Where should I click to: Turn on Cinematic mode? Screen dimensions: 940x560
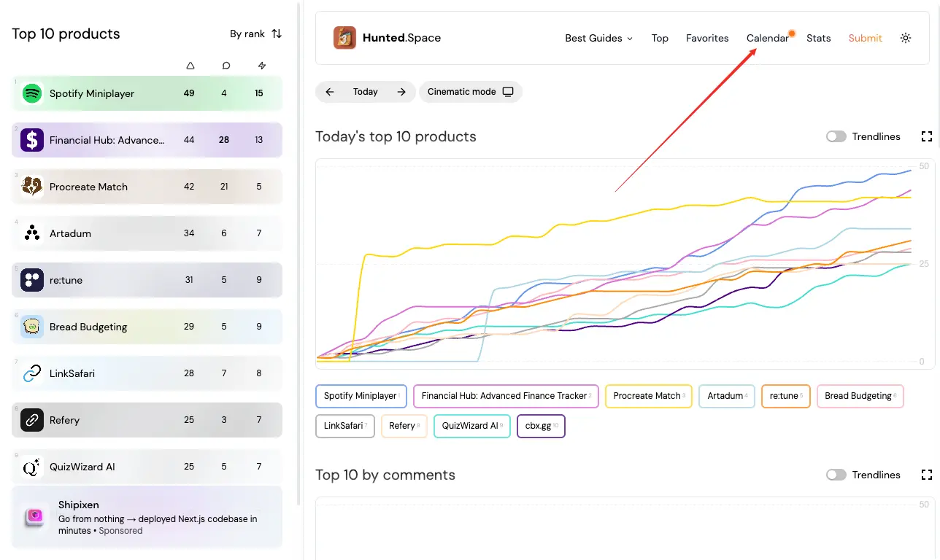point(471,92)
